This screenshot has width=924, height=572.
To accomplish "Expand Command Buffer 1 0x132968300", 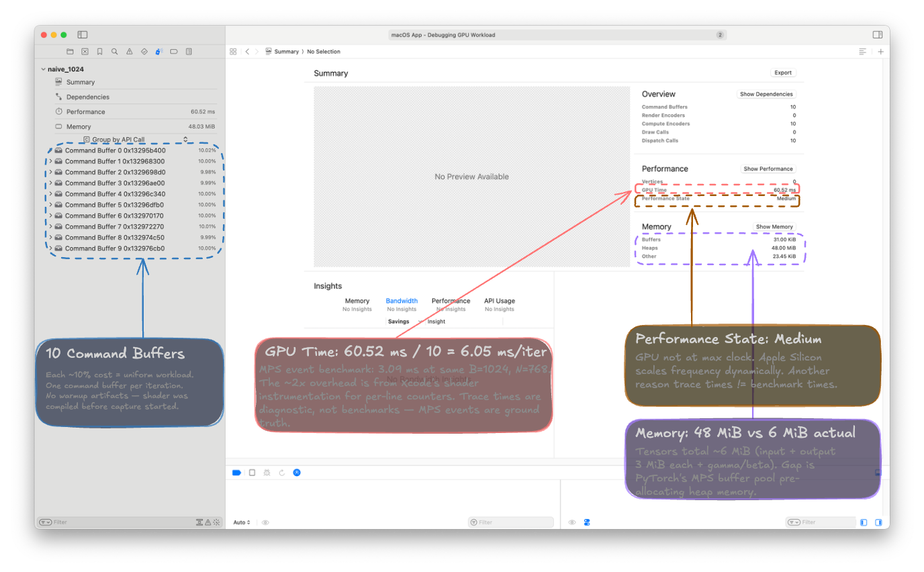I will click(x=50, y=162).
